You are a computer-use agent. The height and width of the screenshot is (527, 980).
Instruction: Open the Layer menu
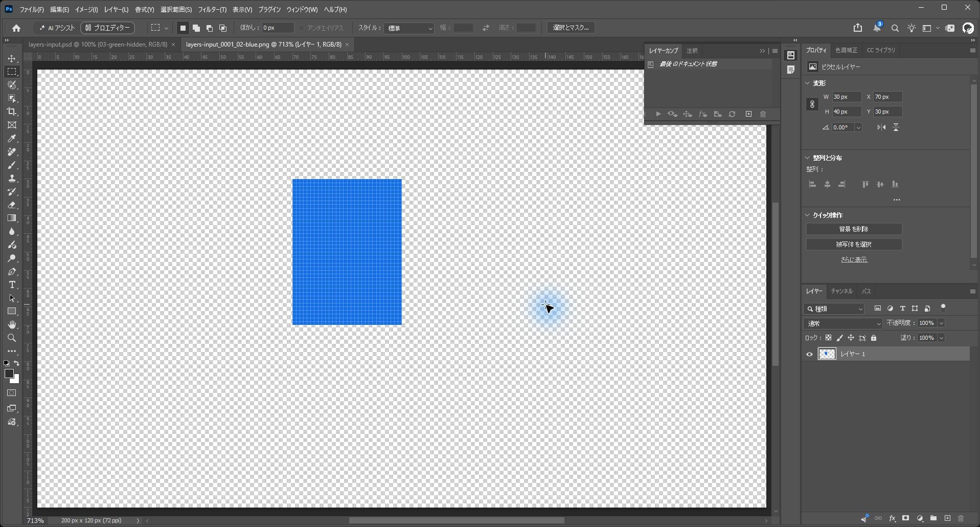(x=116, y=10)
